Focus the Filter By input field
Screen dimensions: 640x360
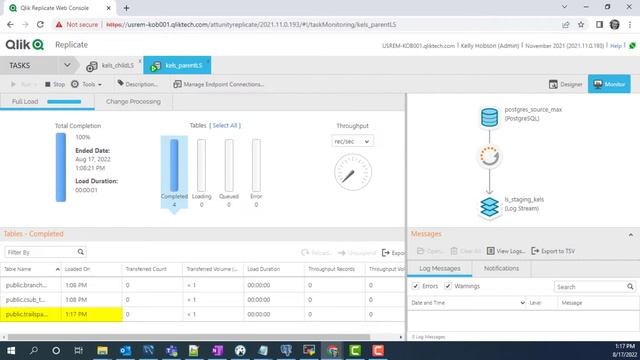pyautogui.click(x=41, y=252)
